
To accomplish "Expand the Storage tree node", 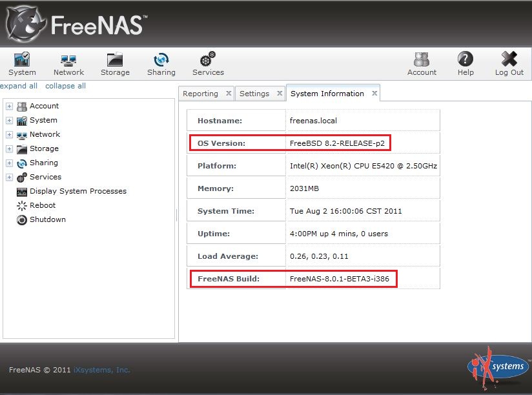I will tap(9, 148).
